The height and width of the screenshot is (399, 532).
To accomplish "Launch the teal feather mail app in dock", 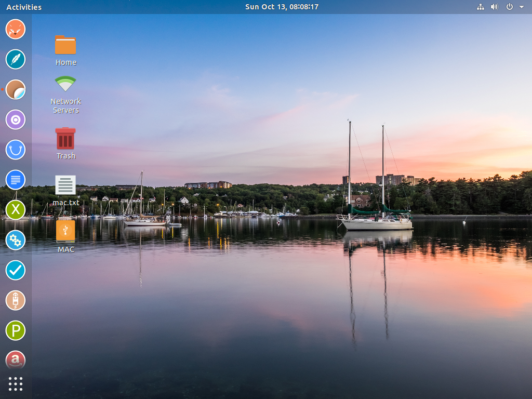I will pyautogui.click(x=15, y=59).
